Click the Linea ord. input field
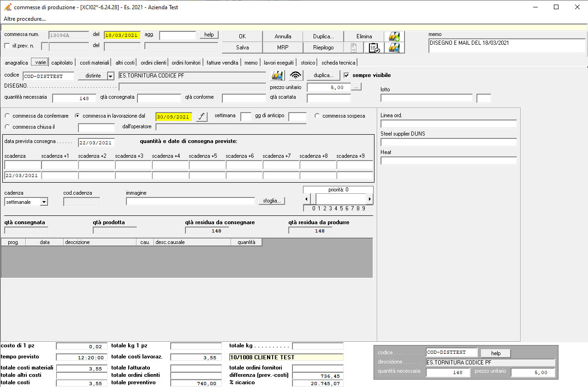Screen dimensions: 588x387 point(449,124)
